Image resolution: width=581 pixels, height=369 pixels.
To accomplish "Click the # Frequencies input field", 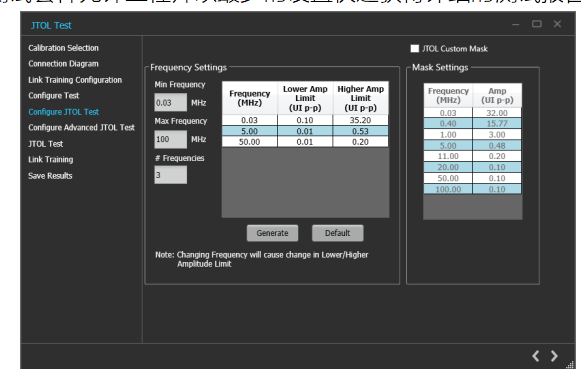I will (170, 175).
